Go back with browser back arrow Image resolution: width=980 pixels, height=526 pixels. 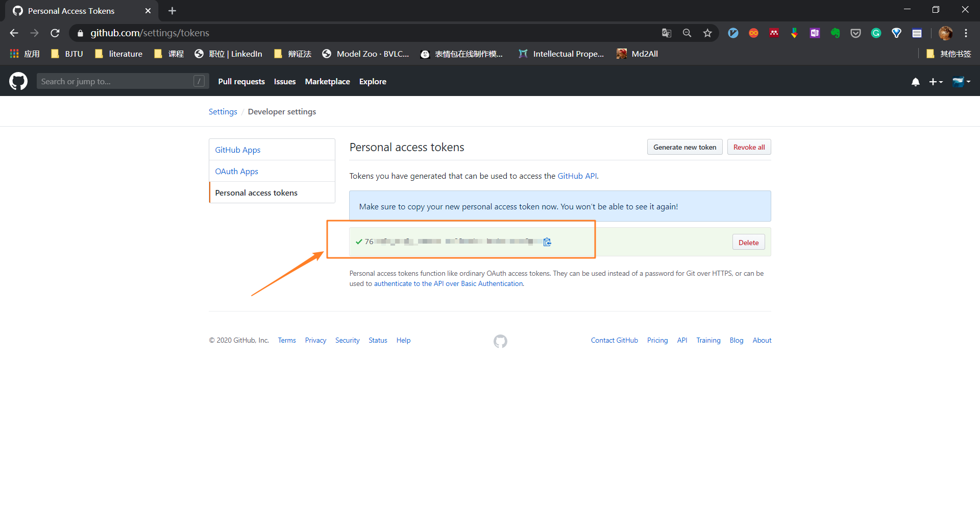point(14,33)
